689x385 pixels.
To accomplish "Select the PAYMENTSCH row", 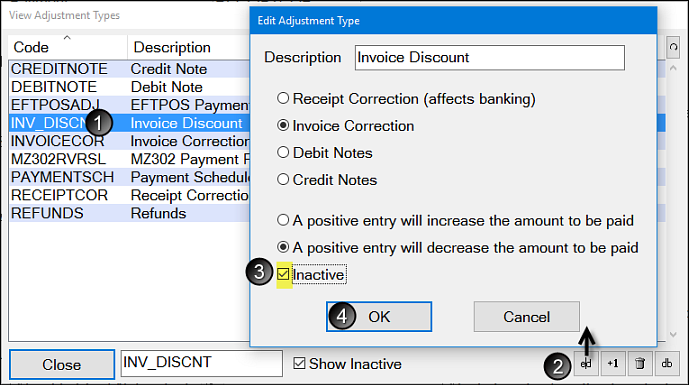I will (x=129, y=177).
